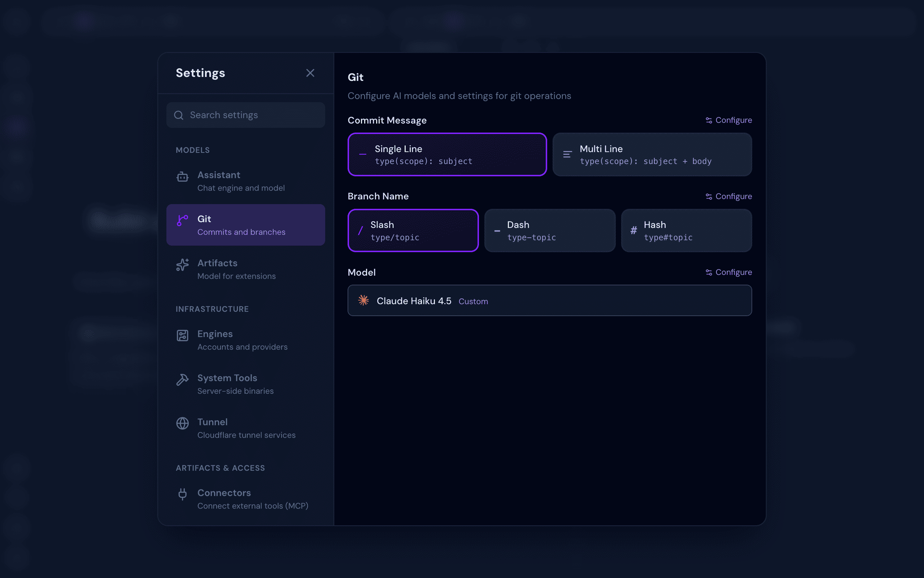The width and height of the screenshot is (924, 578).
Task: Click sliders icon beside Model Configure
Action: [x=709, y=272]
